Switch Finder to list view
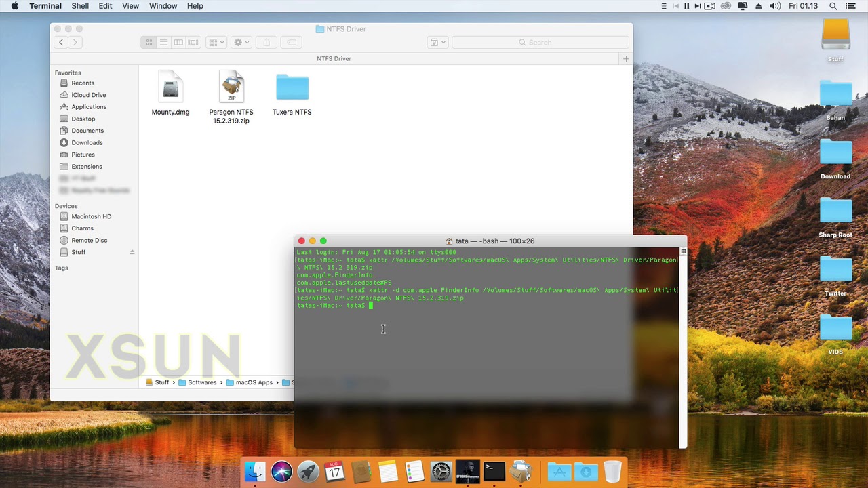Image resolution: width=868 pixels, height=488 pixels. click(163, 42)
